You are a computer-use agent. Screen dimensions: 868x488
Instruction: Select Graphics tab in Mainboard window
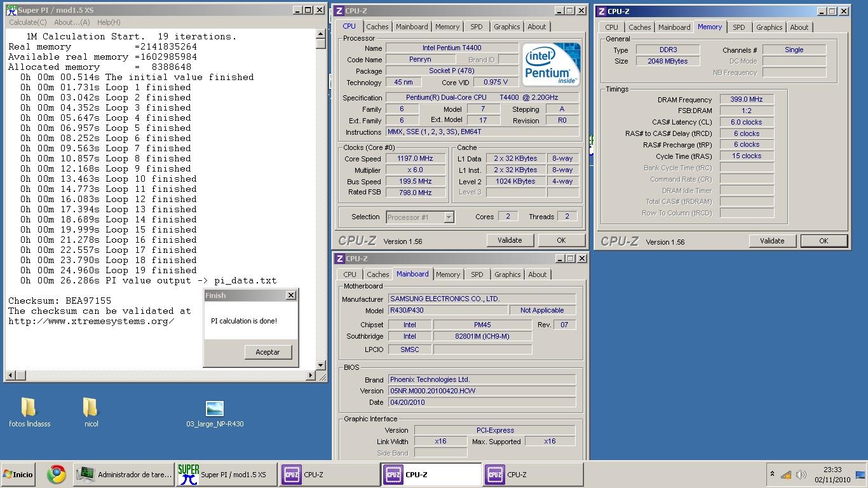coord(507,274)
